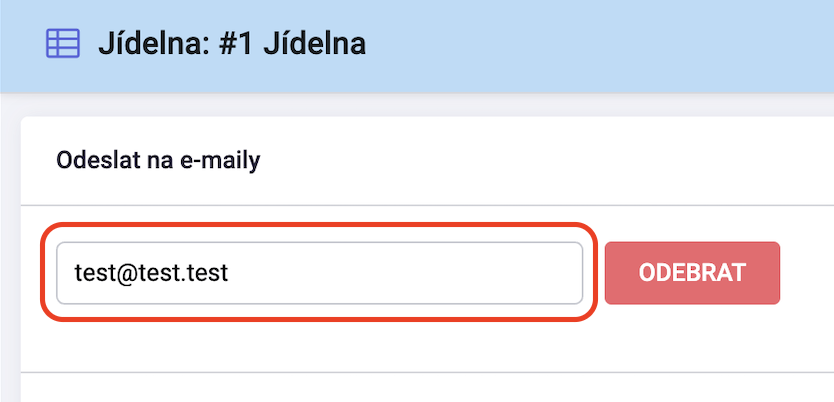Viewport: 834px width, 402px height.
Task: Click the table grid icon beside Jídelna title
Action: click(x=63, y=43)
